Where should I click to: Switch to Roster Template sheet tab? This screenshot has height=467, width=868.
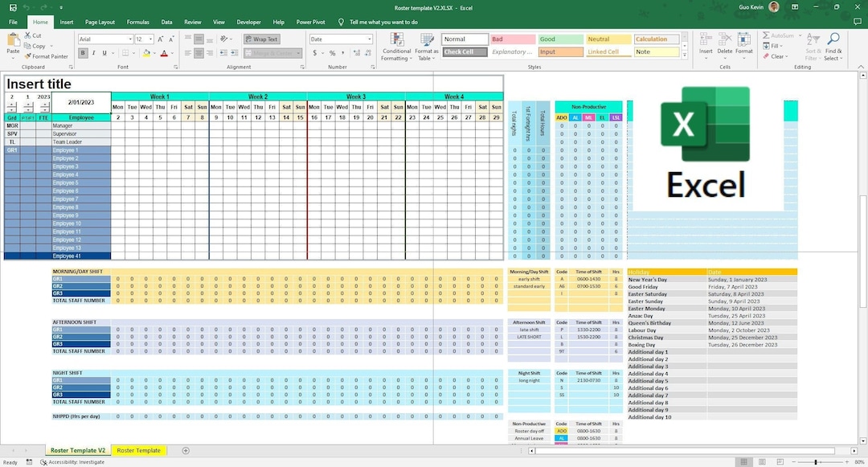point(138,450)
